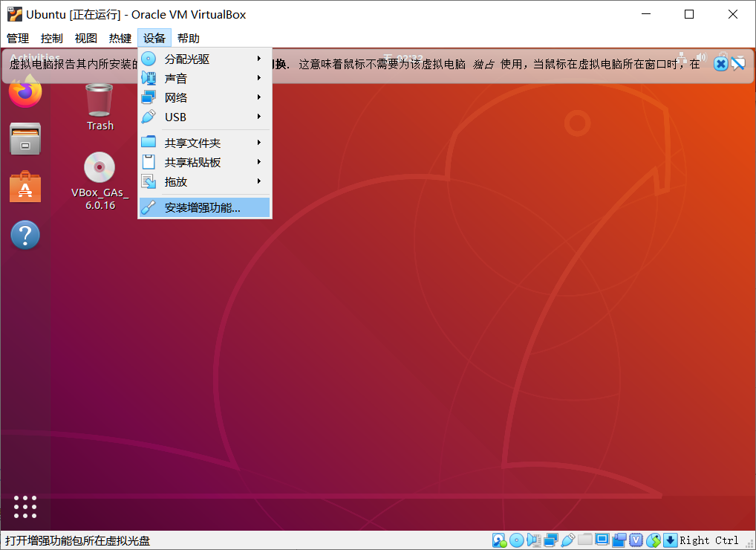Click the Show Applications grid button
The height and width of the screenshot is (550, 756).
click(25, 507)
